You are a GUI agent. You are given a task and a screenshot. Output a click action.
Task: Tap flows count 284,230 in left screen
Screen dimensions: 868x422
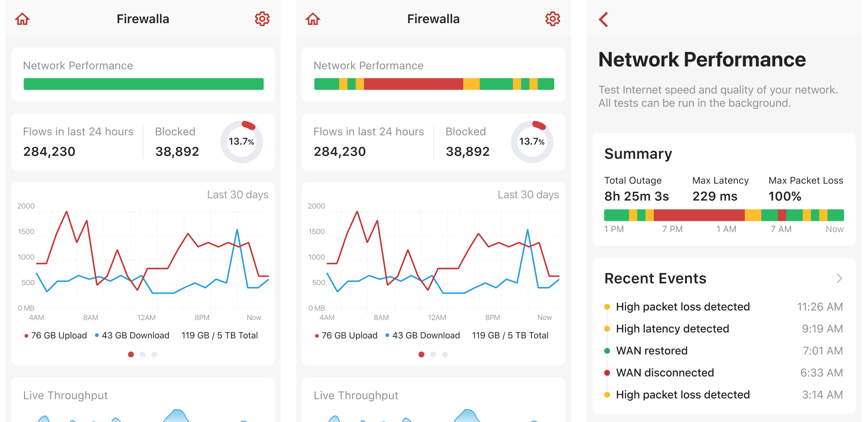click(x=49, y=151)
